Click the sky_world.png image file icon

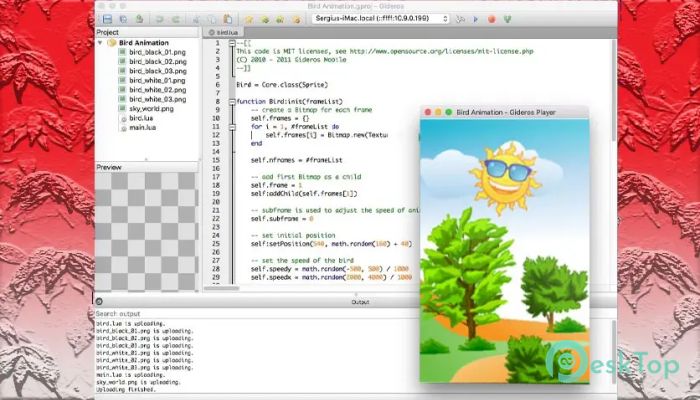click(x=122, y=108)
